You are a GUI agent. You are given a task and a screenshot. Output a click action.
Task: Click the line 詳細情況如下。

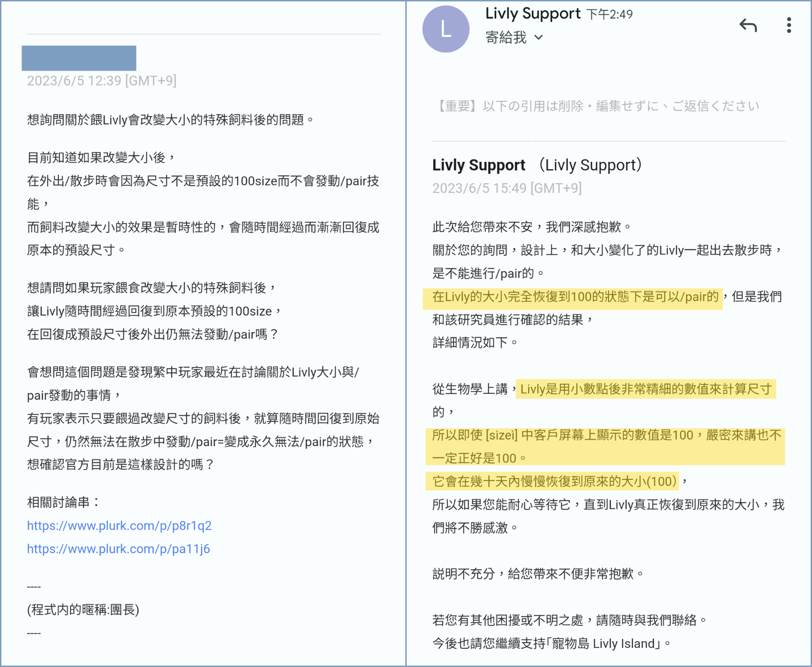click(475, 342)
